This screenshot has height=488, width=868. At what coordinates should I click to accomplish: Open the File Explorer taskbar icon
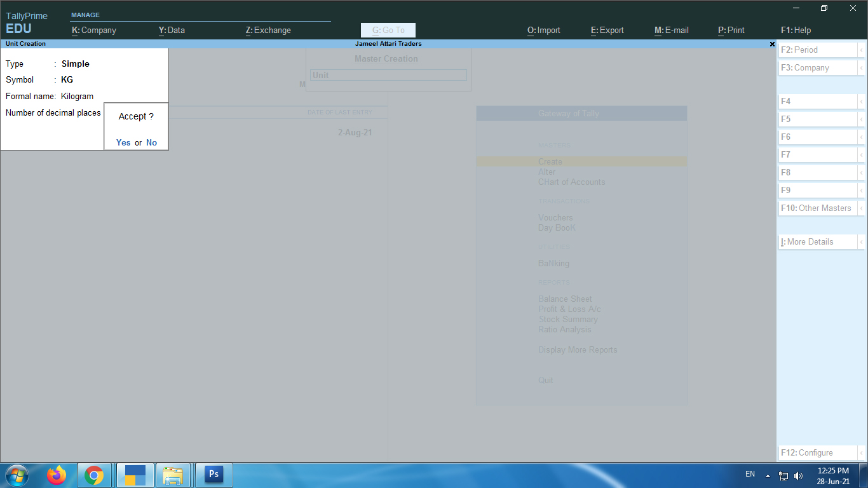pyautogui.click(x=173, y=475)
